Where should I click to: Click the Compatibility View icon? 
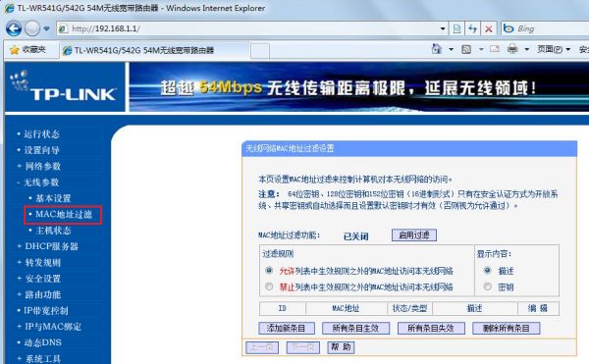456,28
